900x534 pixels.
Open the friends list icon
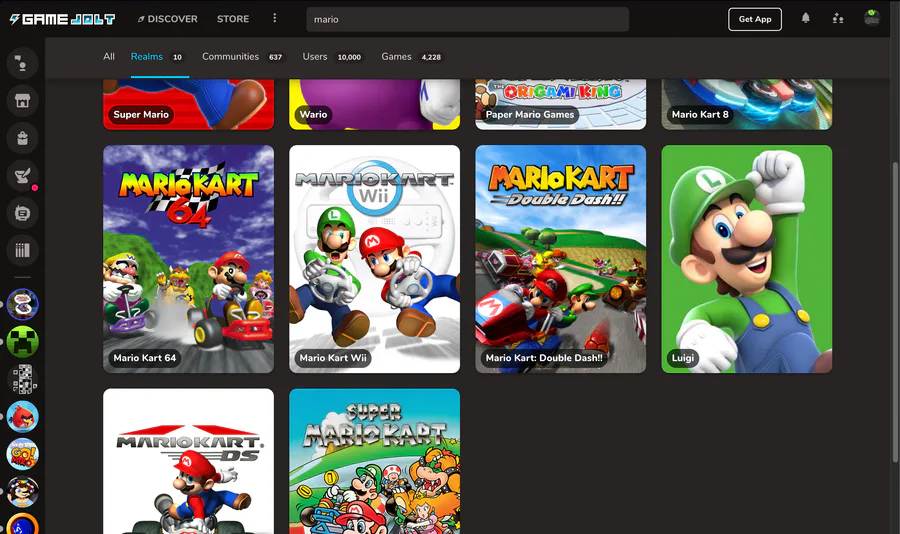coord(838,18)
